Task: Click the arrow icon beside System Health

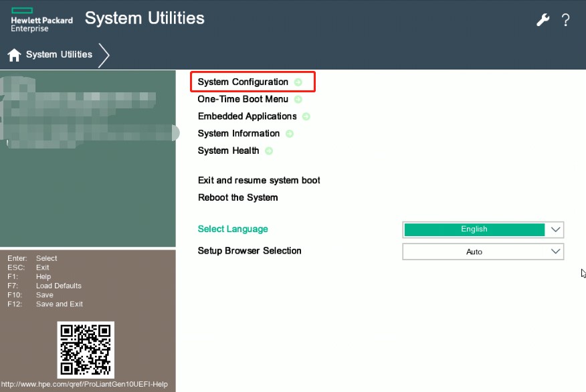Action: pyautogui.click(x=269, y=151)
